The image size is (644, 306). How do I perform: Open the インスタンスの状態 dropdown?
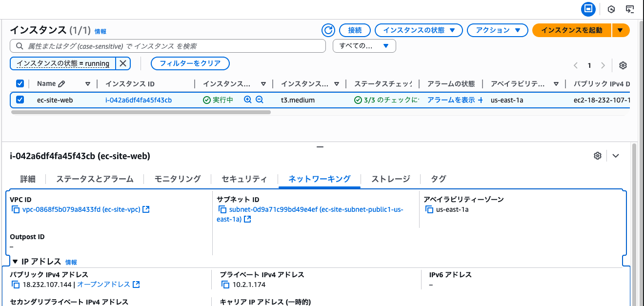pos(418,30)
